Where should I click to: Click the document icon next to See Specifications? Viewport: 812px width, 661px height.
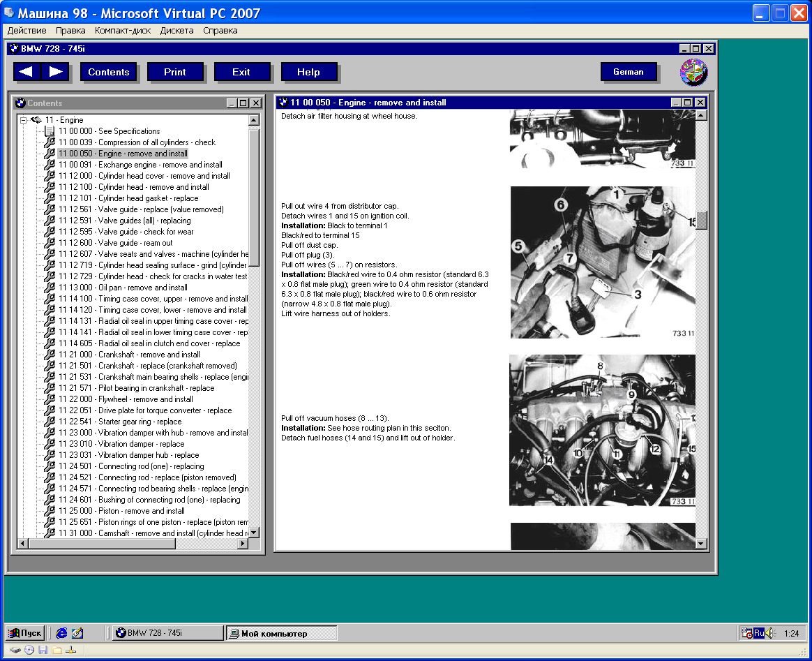50,131
